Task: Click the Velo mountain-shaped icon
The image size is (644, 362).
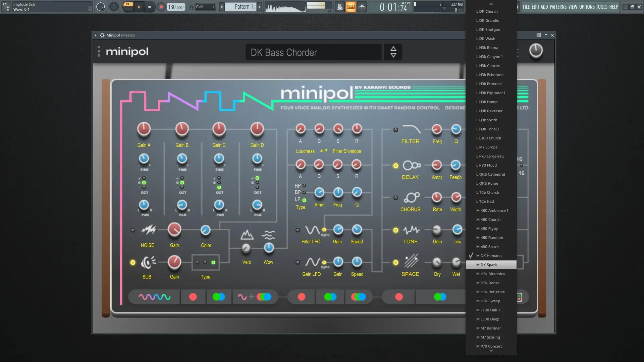Action: pyautogui.click(x=247, y=235)
